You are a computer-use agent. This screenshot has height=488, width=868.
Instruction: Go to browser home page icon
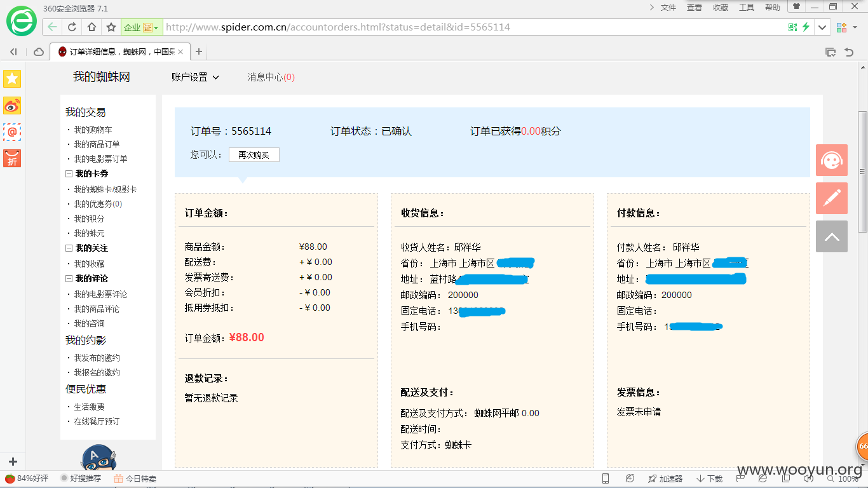point(92,27)
